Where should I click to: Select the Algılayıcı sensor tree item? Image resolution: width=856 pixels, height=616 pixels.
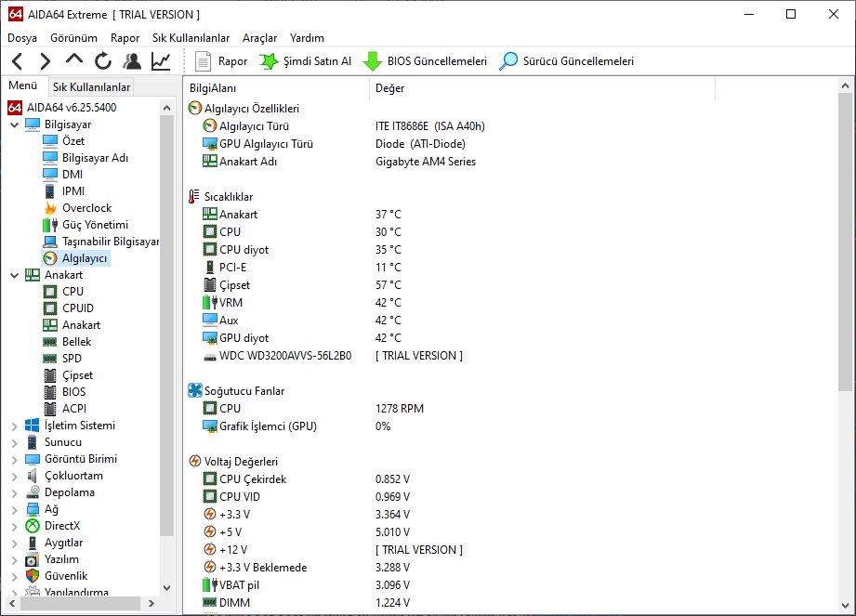(84, 258)
